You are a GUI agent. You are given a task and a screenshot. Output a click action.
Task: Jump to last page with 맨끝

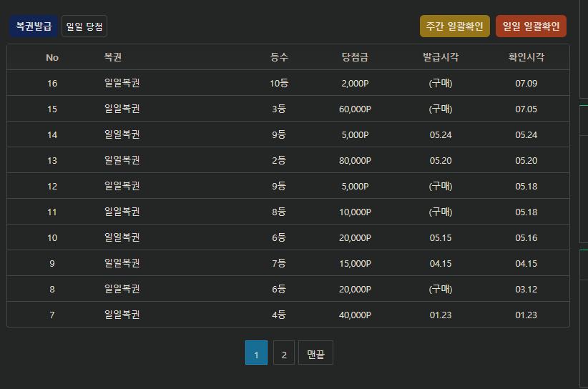[x=315, y=353]
